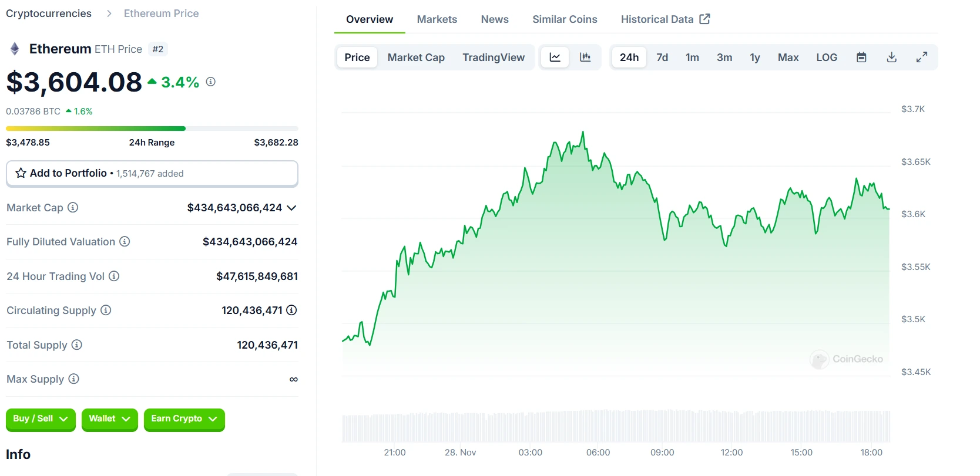The image size is (980, 476).
Task: Click Add to Portfolio button
Action: pos(152,173)
